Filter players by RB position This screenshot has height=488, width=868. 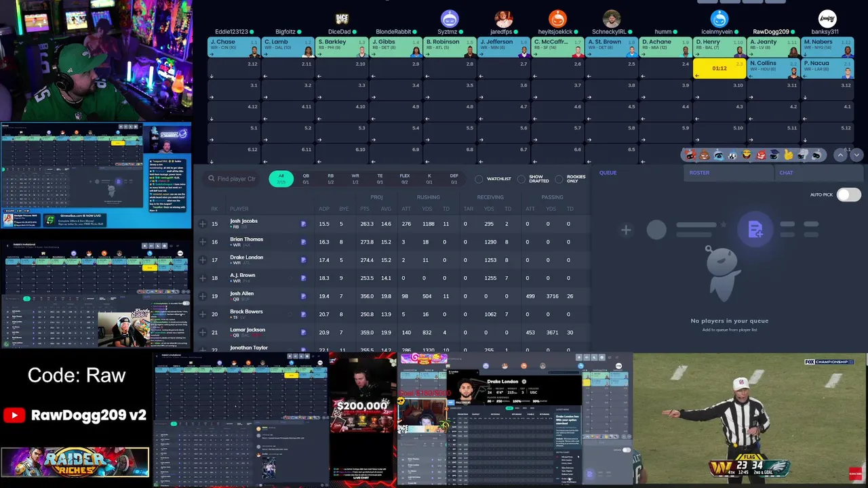331,179
